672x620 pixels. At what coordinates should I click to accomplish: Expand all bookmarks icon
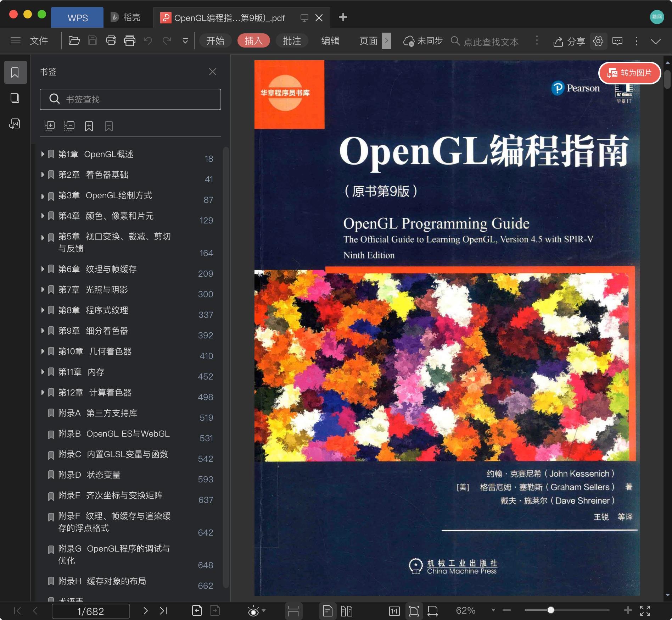(x=49, y=126)
